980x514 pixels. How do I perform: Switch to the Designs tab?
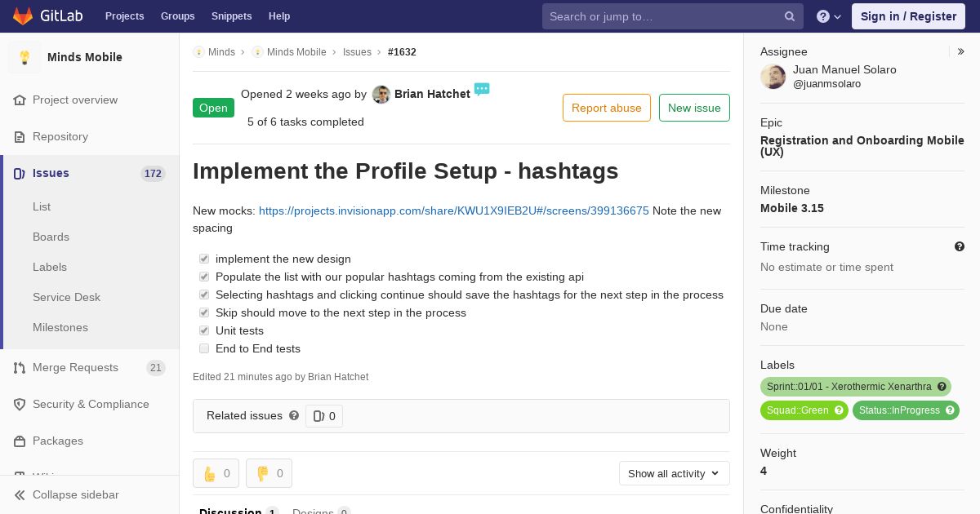coord(321,511)
